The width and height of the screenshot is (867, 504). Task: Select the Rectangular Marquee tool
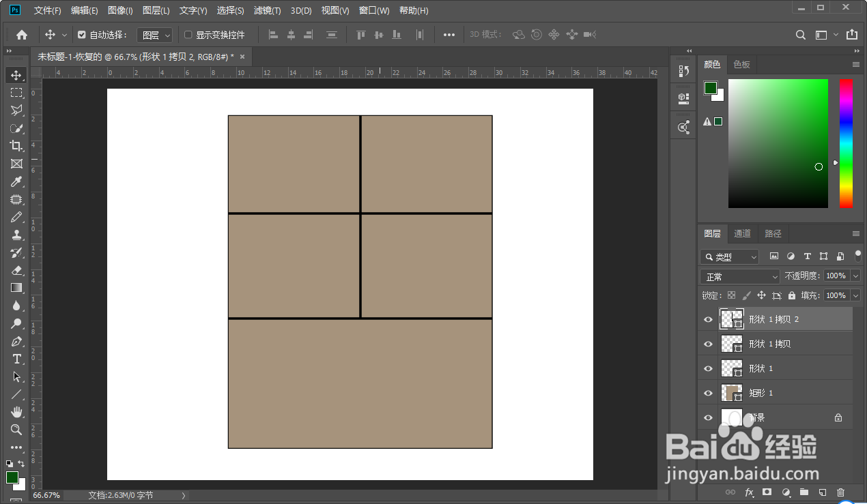pos(16,93)
